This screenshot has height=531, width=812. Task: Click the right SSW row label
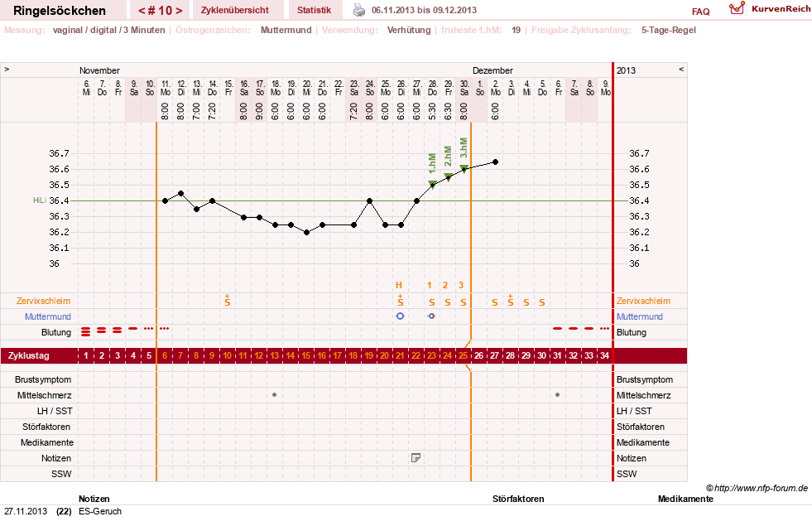pyautogui.click(x=627, y=474)
